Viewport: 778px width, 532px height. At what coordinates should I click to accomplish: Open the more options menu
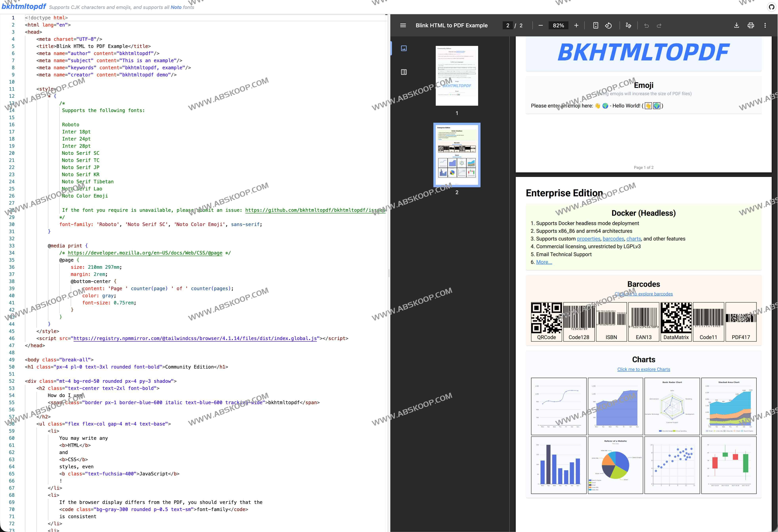pyautogui.click(x=765, y=25)
